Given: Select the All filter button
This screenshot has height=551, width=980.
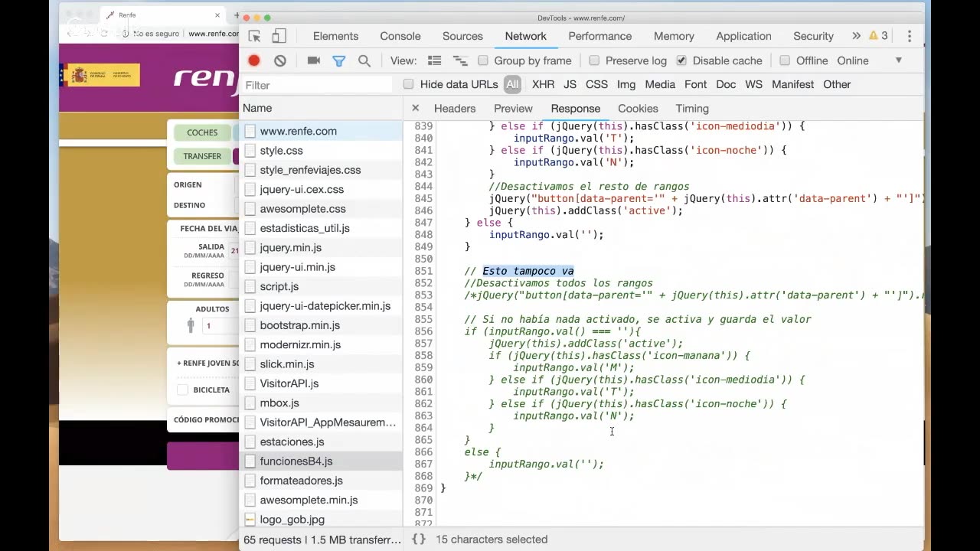Looking at the screenshot, I should pos(512,84).
